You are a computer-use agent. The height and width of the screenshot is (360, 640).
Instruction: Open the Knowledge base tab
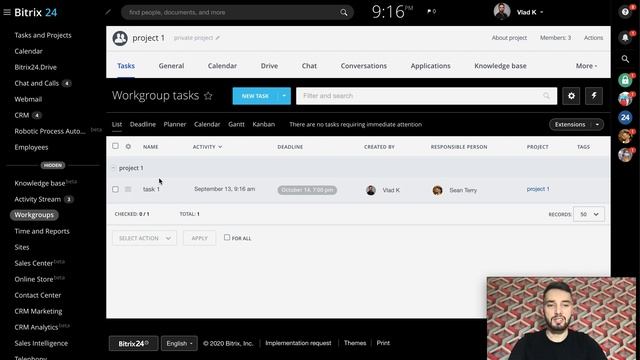(x=500, y=66)
